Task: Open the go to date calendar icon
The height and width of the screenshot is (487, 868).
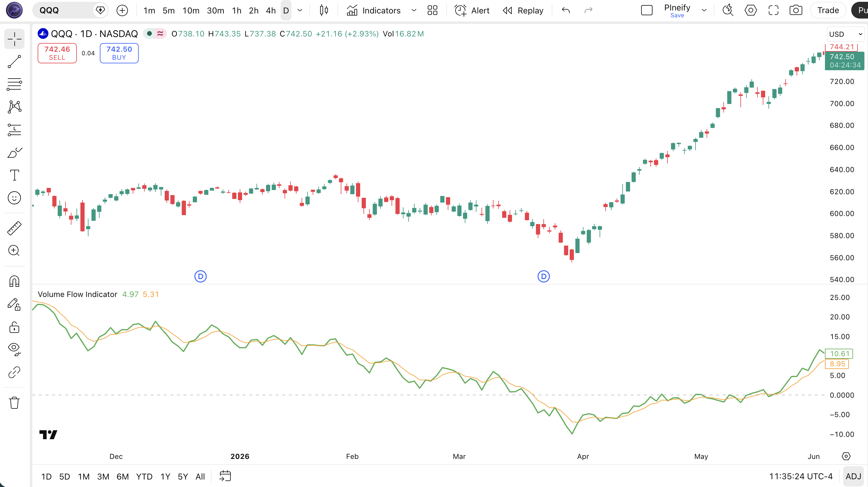Action: tap(225, 476)
